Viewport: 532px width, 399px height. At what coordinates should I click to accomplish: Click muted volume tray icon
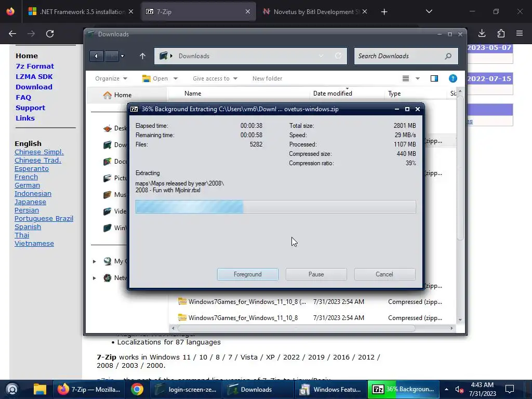(x=459, y=389)
